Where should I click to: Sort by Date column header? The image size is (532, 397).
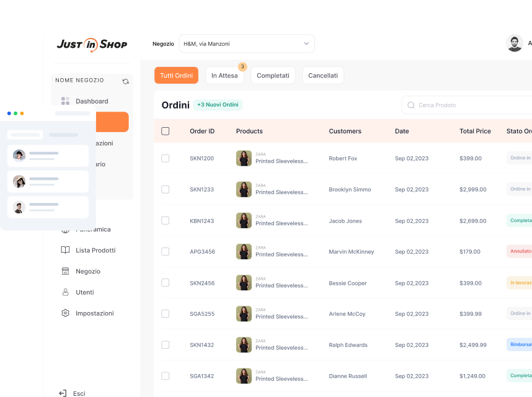coord(402,131)
